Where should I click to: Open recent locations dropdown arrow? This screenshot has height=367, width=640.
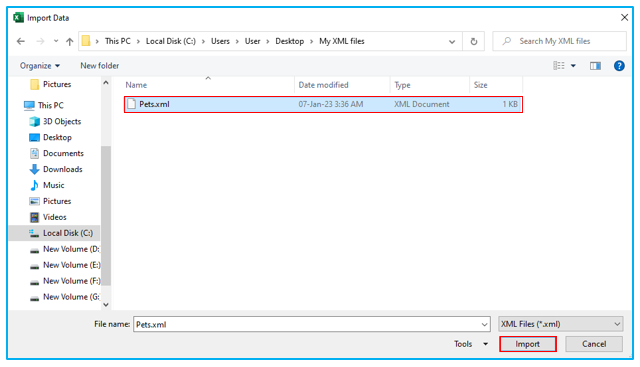tap(56, 41)
